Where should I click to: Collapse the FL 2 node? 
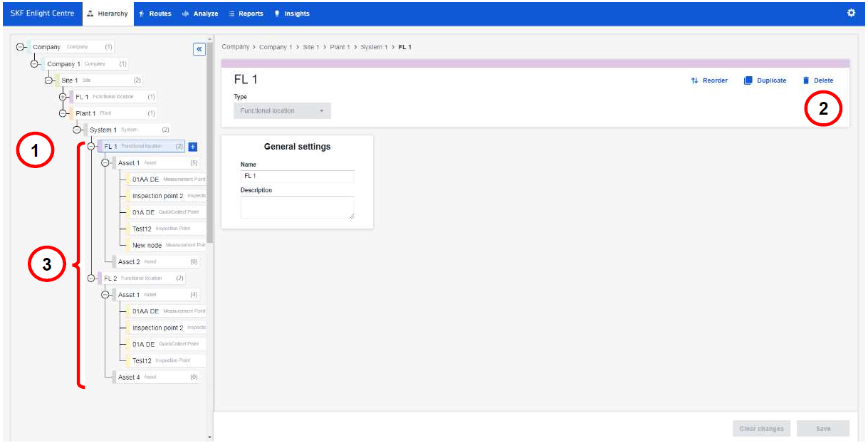point(91,278)
